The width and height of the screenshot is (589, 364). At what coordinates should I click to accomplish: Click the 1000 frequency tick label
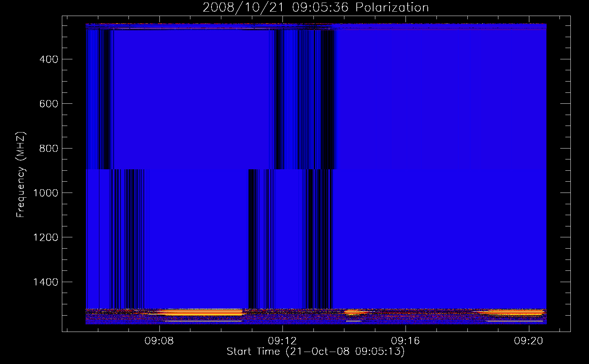46,193
